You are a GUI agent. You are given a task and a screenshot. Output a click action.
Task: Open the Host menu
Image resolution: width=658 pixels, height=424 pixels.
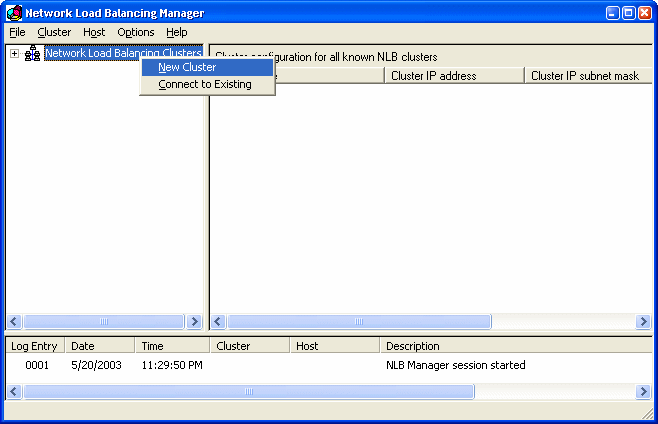pyautogui.click(x=94, y=32)
